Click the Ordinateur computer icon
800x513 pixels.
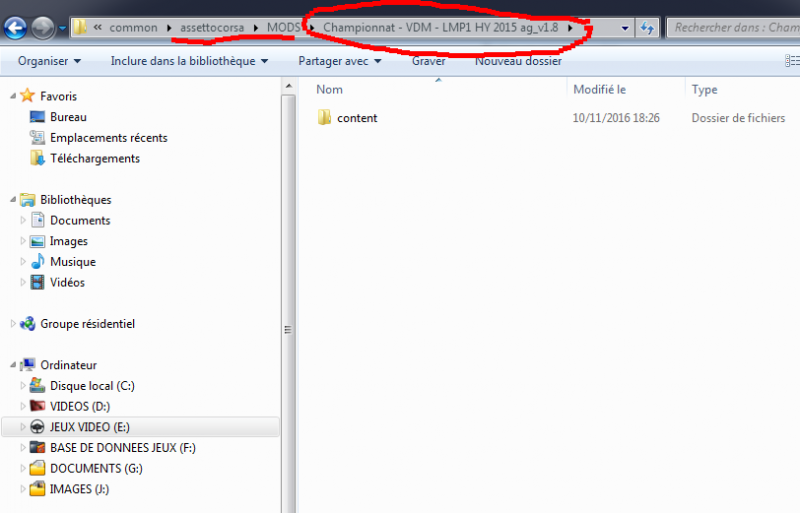[28, 364]
